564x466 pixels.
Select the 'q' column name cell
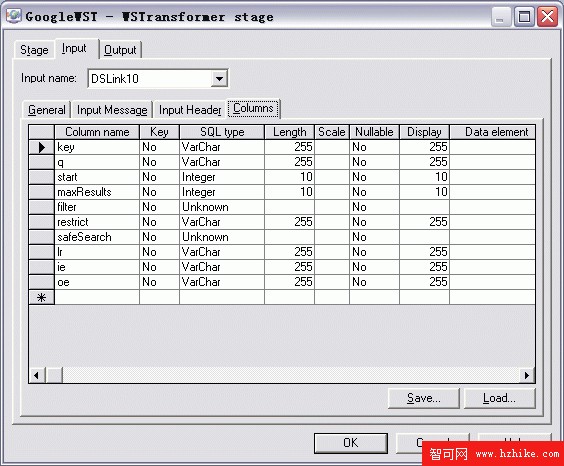click(97, 162)
